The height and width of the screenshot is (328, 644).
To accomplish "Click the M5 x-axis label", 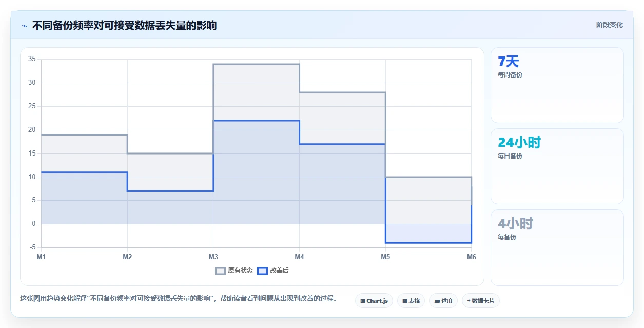I will 385,257.
